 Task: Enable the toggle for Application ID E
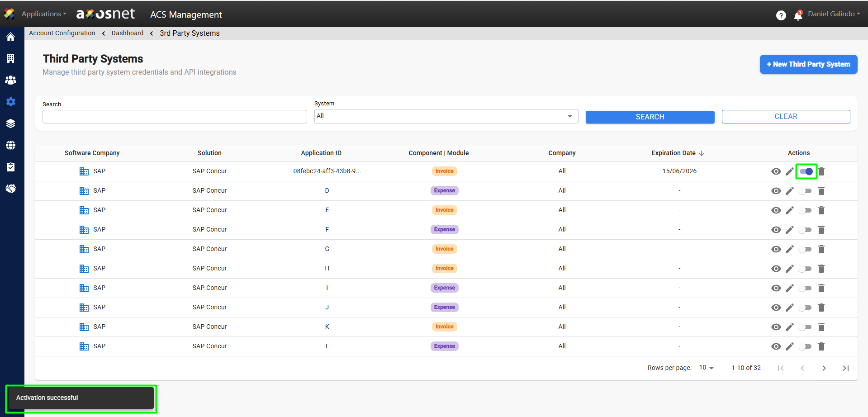click(805, 210)
